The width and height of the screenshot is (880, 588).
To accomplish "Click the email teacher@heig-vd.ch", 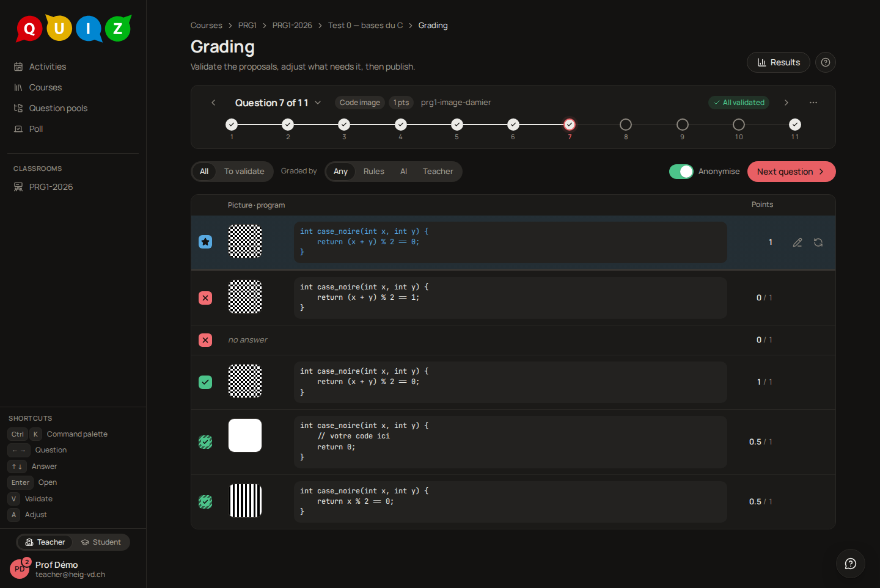I will click(70, 575).
